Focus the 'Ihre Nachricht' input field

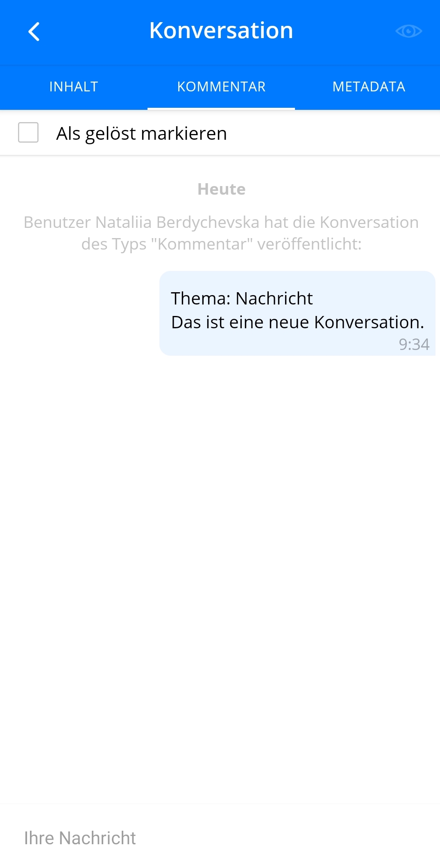220,838
